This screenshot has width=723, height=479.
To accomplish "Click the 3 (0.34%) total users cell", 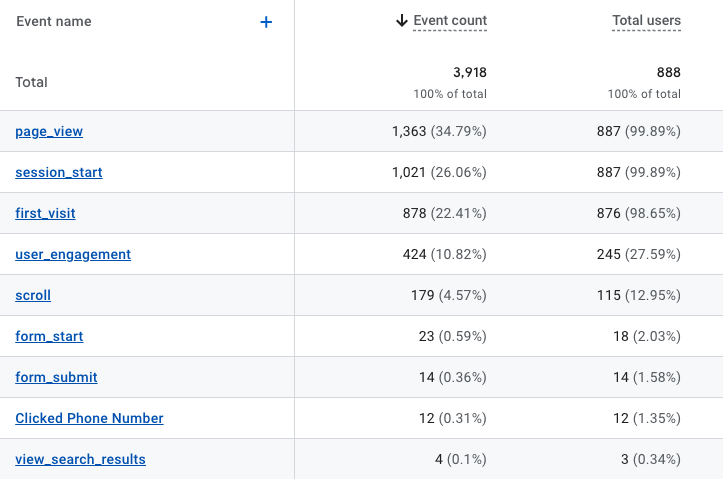I will tap(651, 460).
